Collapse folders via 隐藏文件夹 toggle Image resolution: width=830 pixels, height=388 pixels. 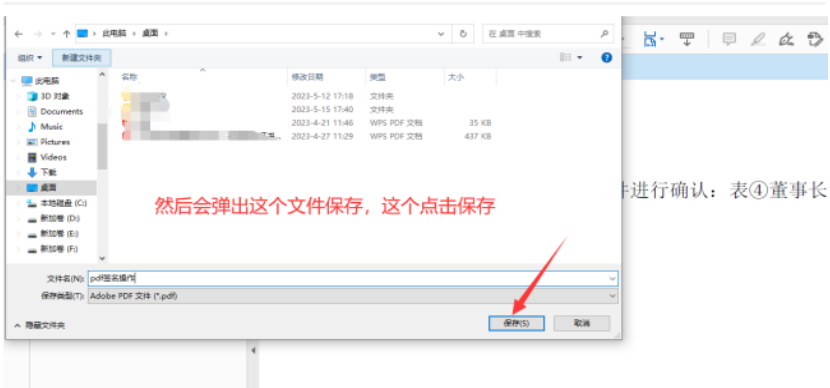coord(40,326)
